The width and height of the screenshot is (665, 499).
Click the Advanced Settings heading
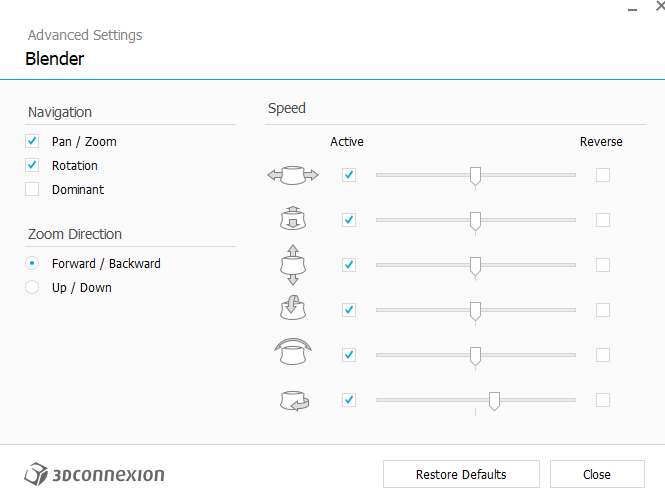tap(85, 35)
